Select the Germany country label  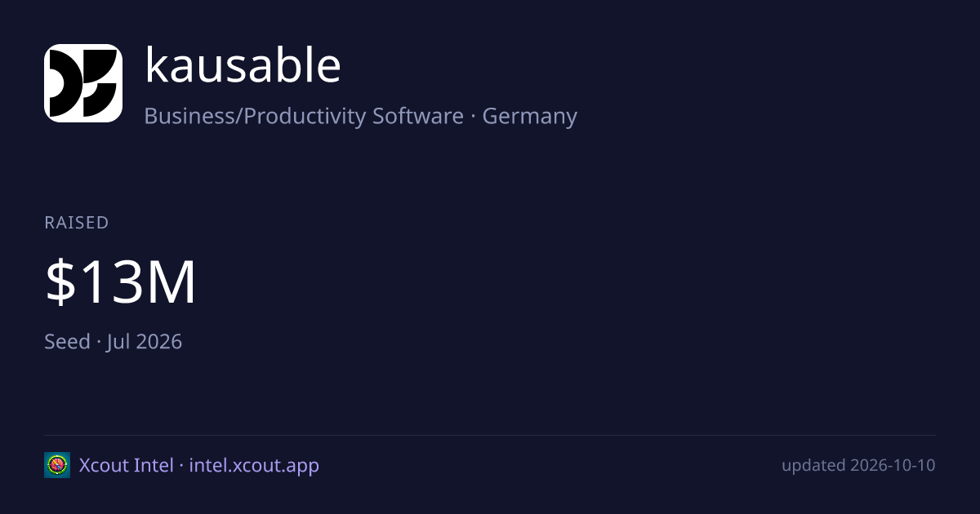click(x=529, y=117)
